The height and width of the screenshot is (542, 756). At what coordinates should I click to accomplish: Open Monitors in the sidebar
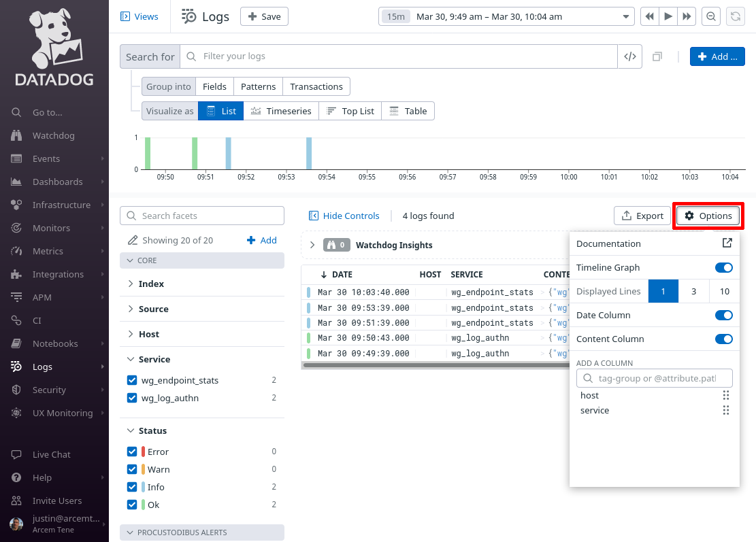click(x=51, y=228)
